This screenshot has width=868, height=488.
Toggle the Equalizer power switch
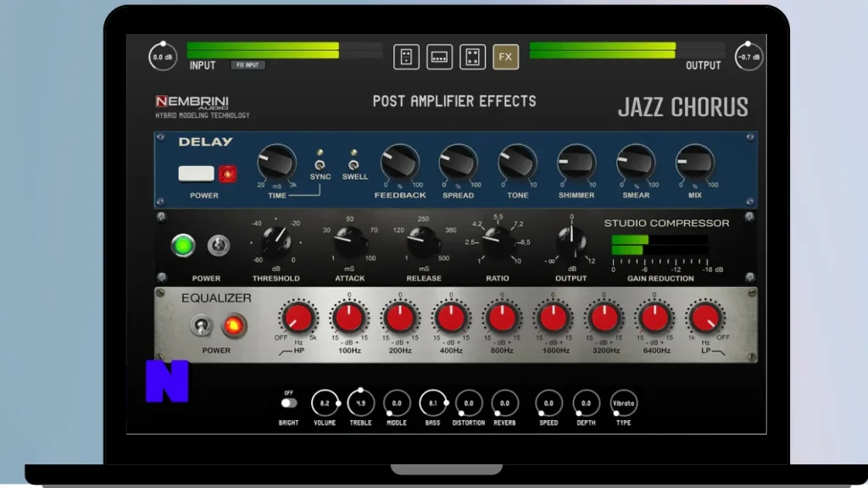[x=201, y=325]
